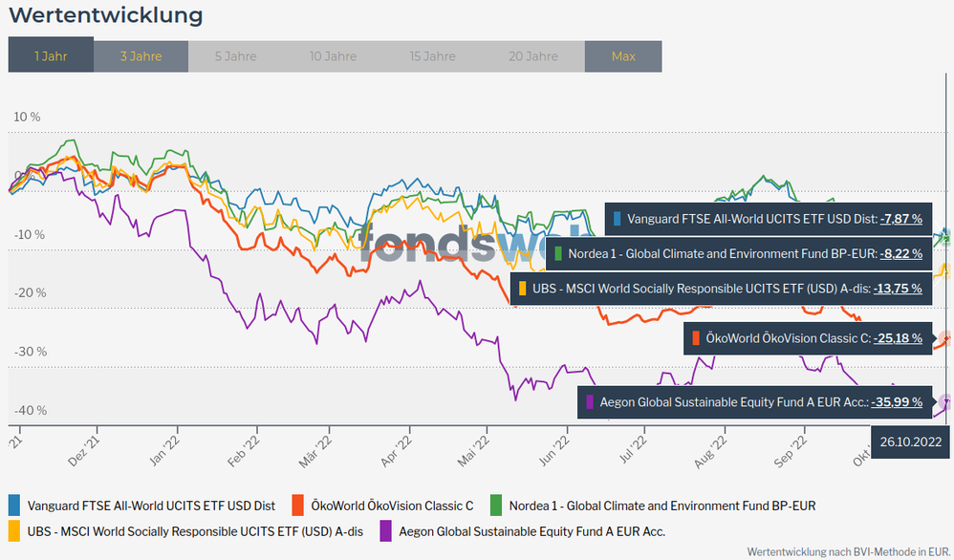The image size is (954, 560).
Task: Select the 5 Jahre time range
Action: [x=235, y=56]
